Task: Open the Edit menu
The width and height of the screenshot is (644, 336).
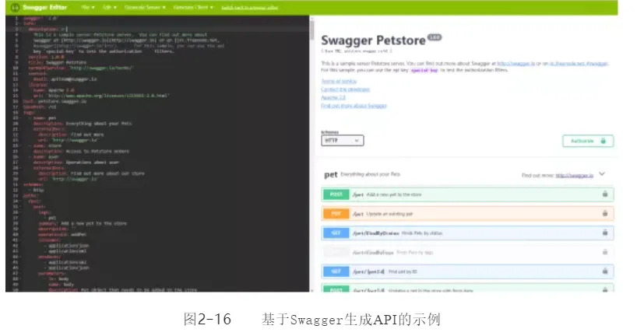Action: [109, 7]
